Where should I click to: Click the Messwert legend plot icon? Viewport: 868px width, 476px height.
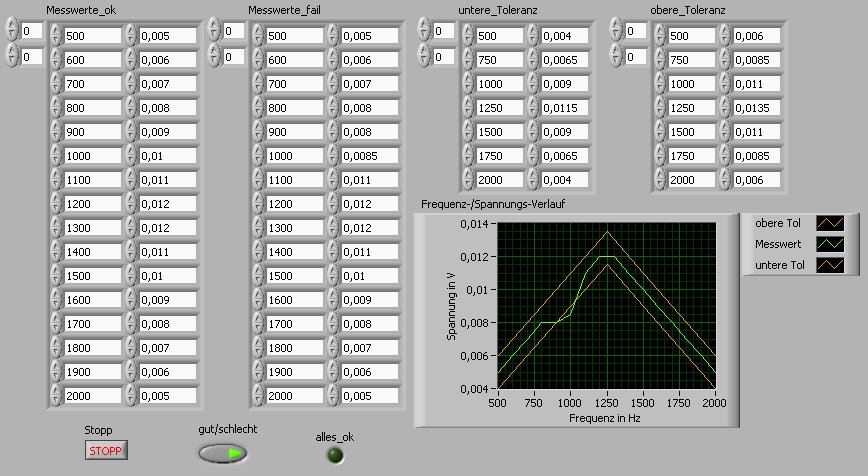pos(830,244)
